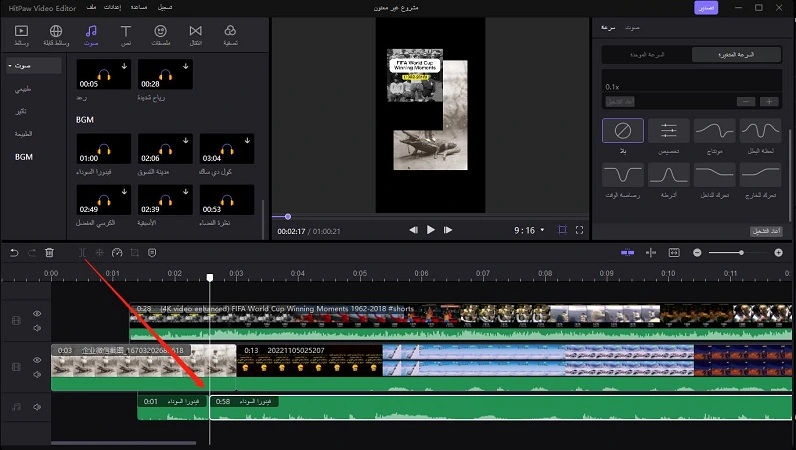Switch to the variable speed mode
796x450 pixels.
click(736, 54)
